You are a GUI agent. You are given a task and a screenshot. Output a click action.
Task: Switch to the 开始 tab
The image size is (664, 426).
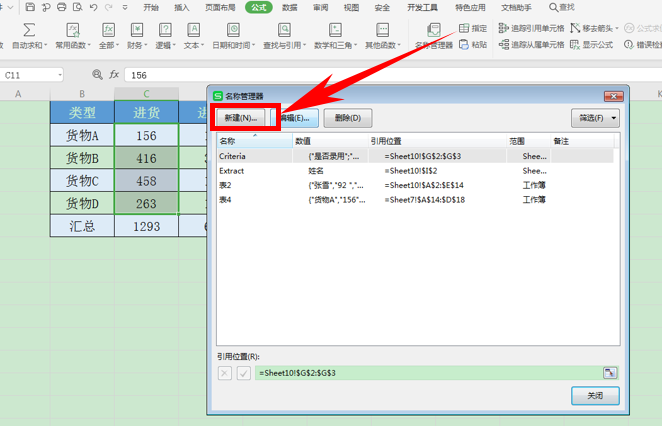[151, 7]
